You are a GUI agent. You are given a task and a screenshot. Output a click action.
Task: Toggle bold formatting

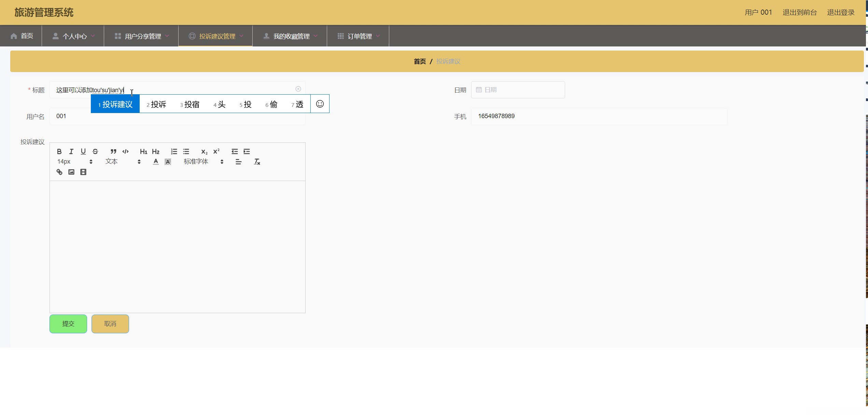coord(59,152)
